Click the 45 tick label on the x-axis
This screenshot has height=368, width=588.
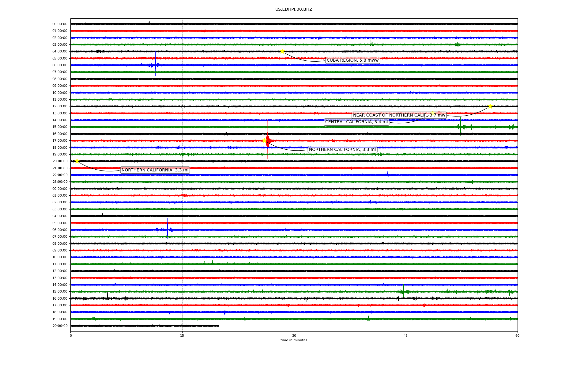(406, 335)
